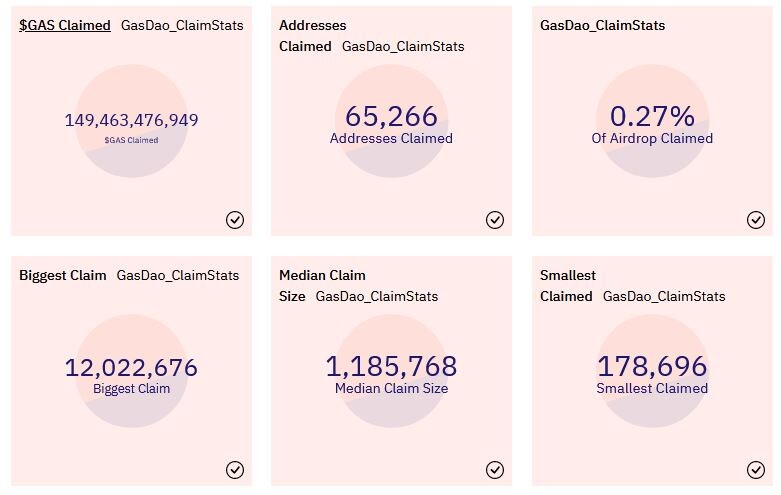
Task: Click checkmark icon on Biggest Claim card
Action: 235,470
